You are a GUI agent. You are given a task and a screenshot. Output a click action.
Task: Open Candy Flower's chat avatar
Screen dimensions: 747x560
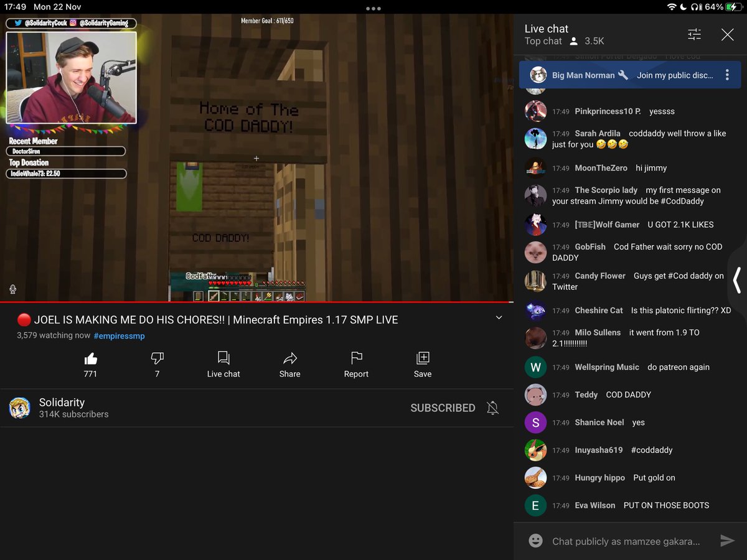[x=535, y=281]
